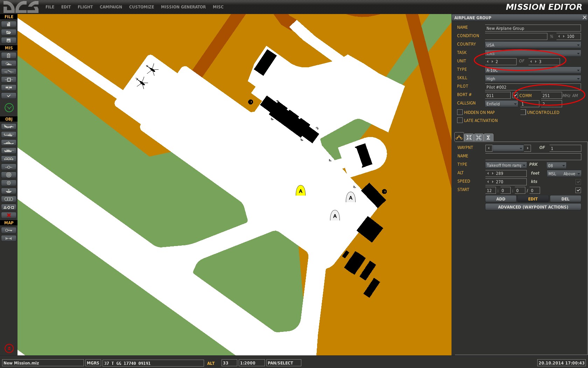The image size is (588, 368).
Task: Create a new mission file
Action: [x=9, y=24]
